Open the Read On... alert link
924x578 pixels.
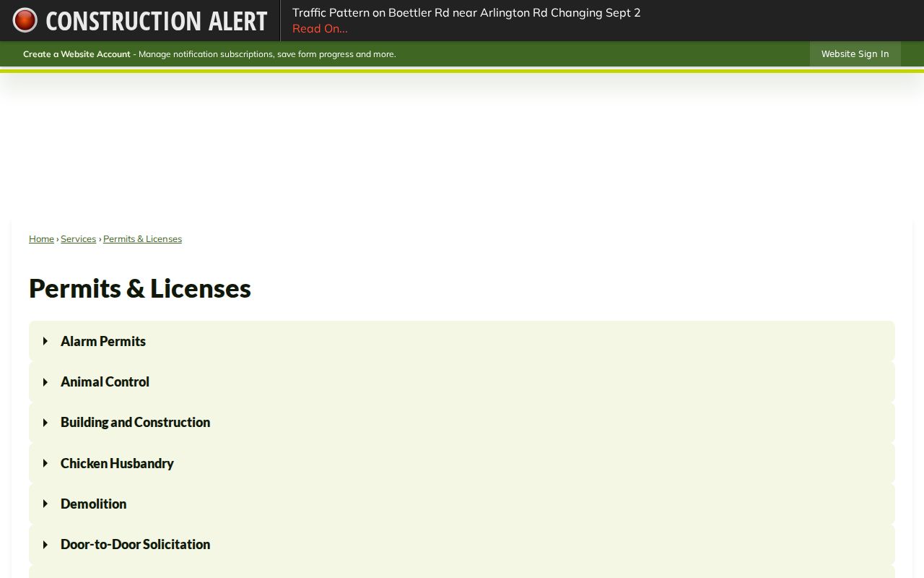[320, 28]
